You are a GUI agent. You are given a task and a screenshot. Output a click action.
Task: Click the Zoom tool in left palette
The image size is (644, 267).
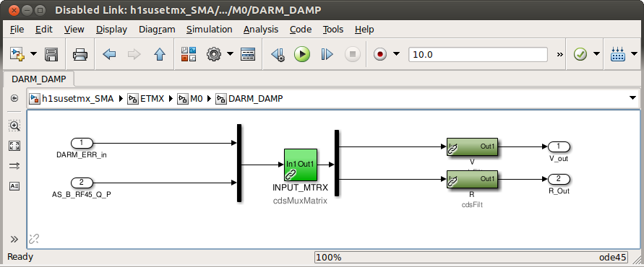click(x=14, y=126)
